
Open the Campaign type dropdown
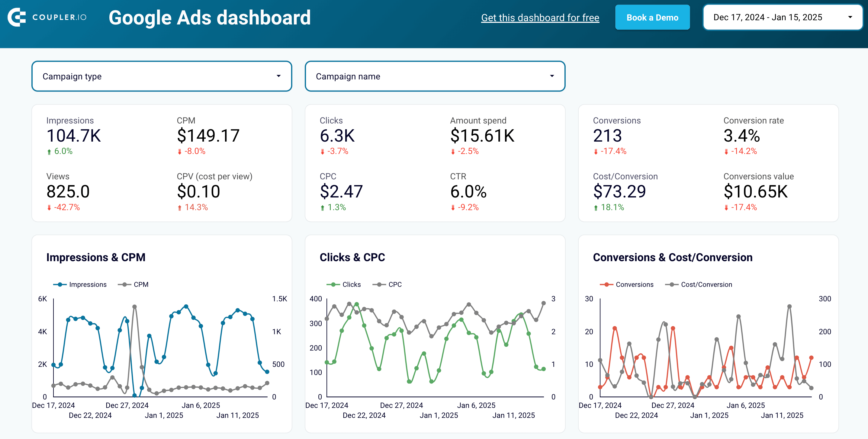162,76
